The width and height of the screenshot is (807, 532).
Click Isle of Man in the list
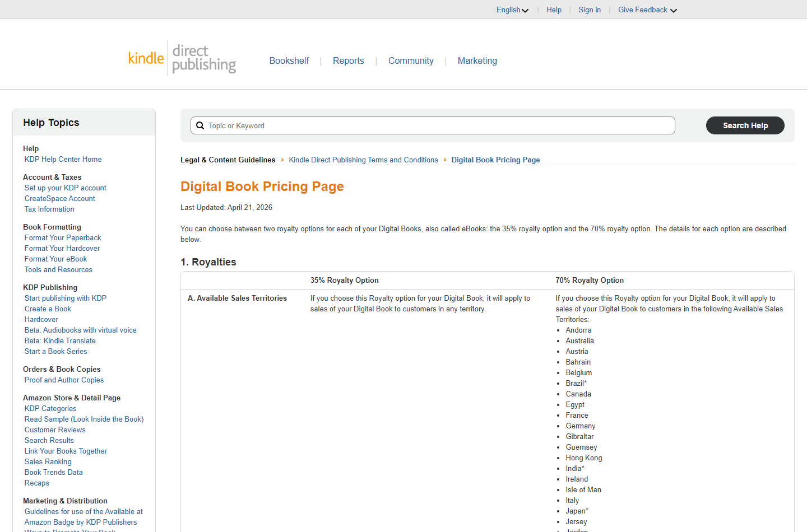click(x=583, y=490)
